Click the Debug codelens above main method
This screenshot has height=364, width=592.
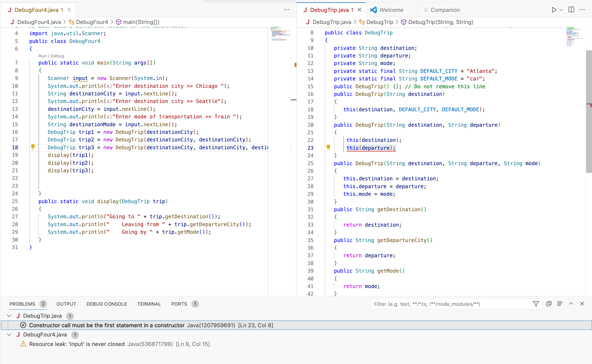(x=57, y=56)
